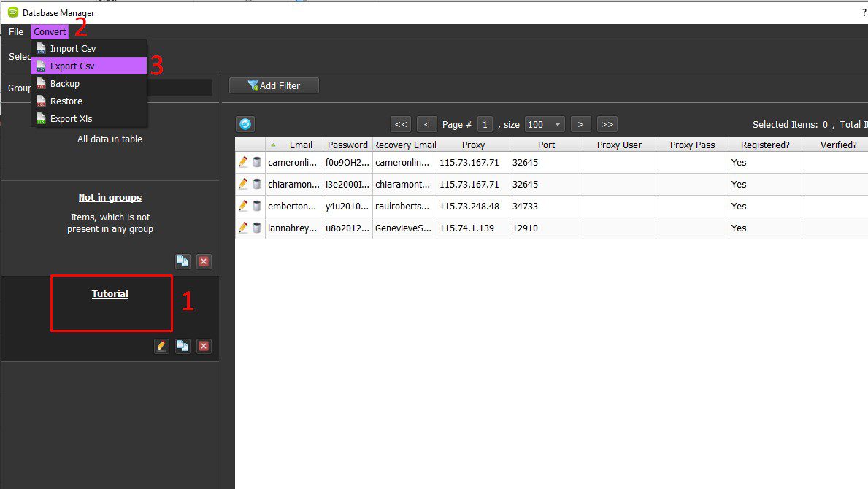Go to next page with > button
Screen dimensions: 868x489
[580, 125]
